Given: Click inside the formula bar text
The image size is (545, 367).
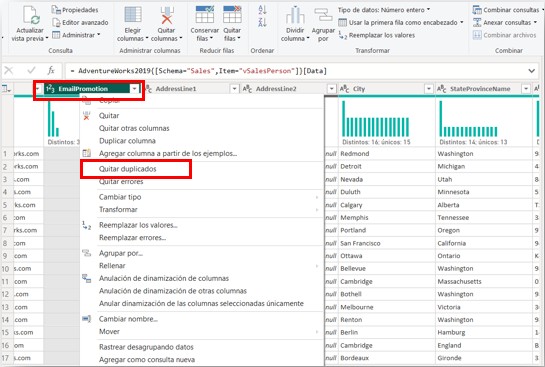Looking at the screenshot, I should point(198,71).
